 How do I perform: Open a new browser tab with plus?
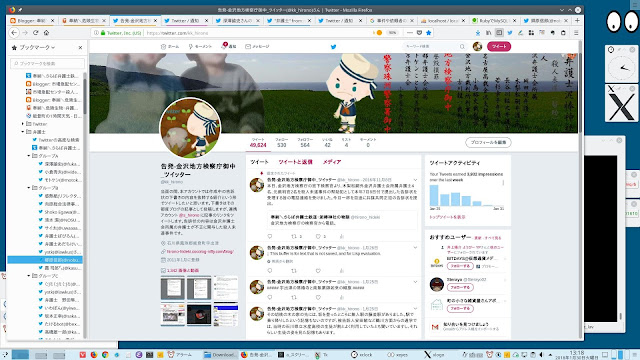tap(577, 20)
